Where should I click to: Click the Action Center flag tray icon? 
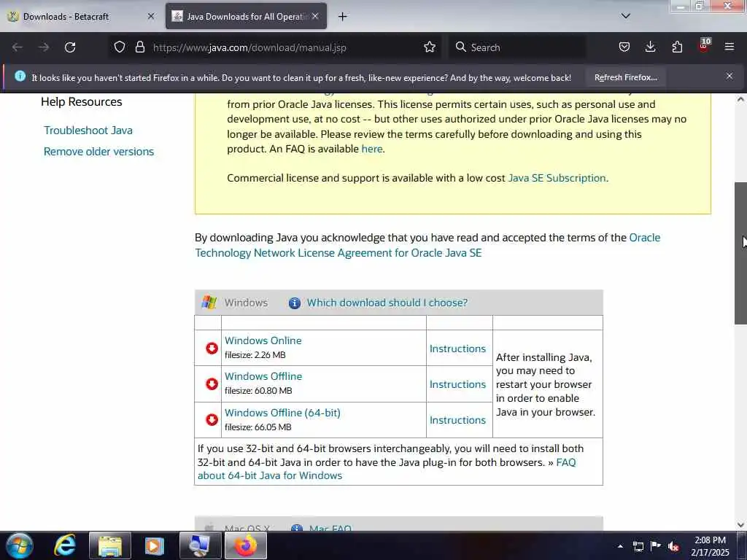tap(656, 546)
